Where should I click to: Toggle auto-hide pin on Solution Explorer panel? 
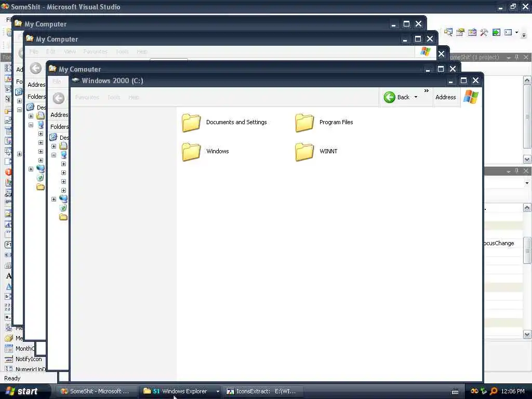[x=517, y=57]
